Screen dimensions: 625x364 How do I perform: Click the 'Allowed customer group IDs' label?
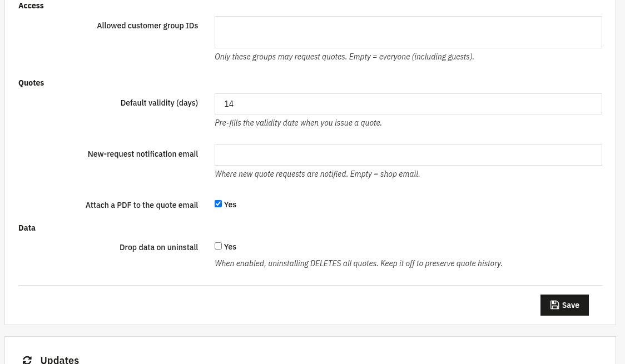(x=147, y=26)
